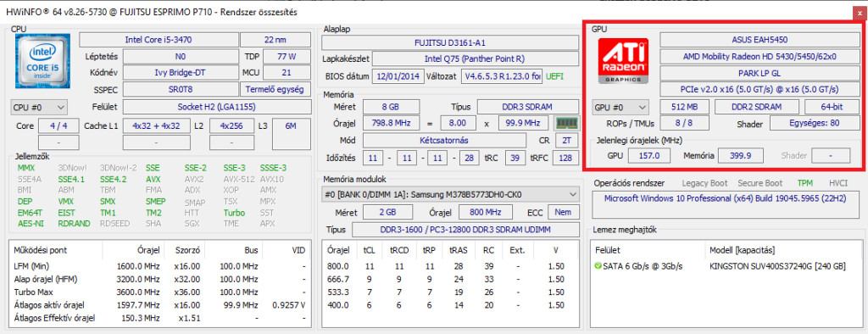Select the Socket H2 (LGA1155) field

[216, 106]
